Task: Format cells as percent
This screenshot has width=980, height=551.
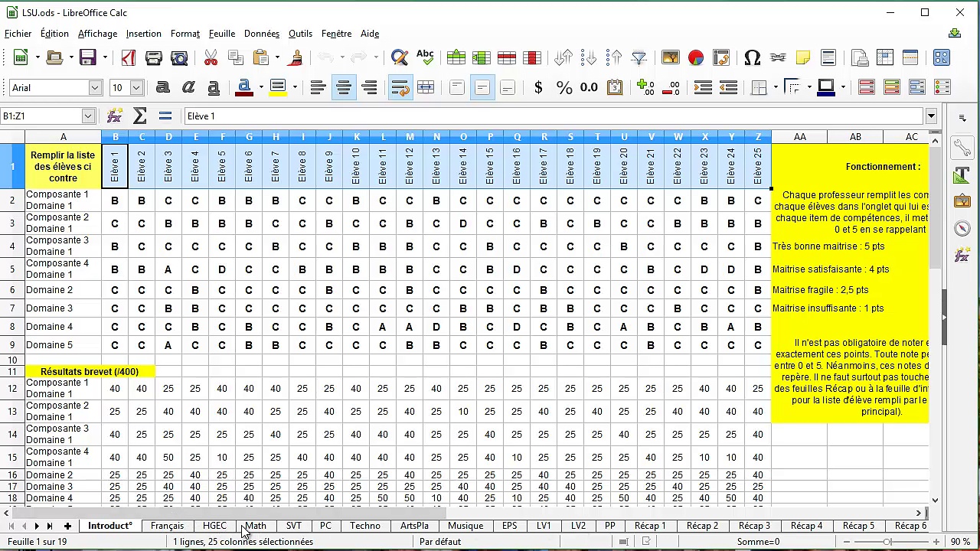Action: pyautogui.click(x=564, y=87)
